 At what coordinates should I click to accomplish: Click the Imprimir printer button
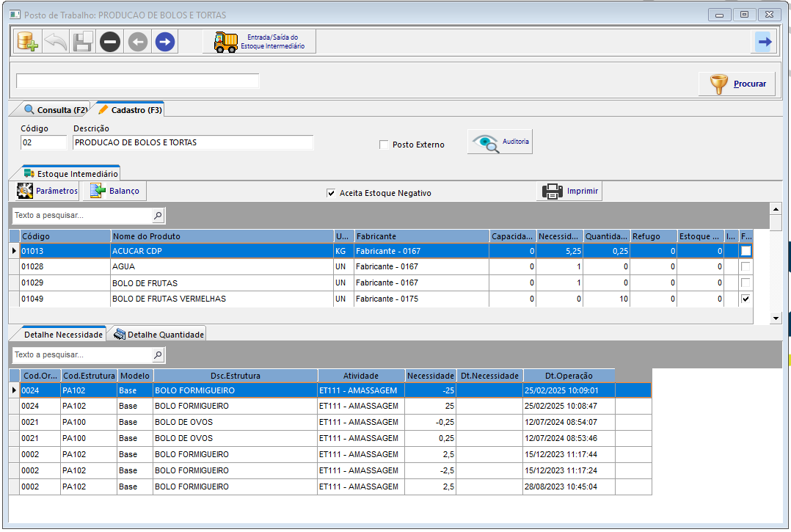(x=569, y=191)
